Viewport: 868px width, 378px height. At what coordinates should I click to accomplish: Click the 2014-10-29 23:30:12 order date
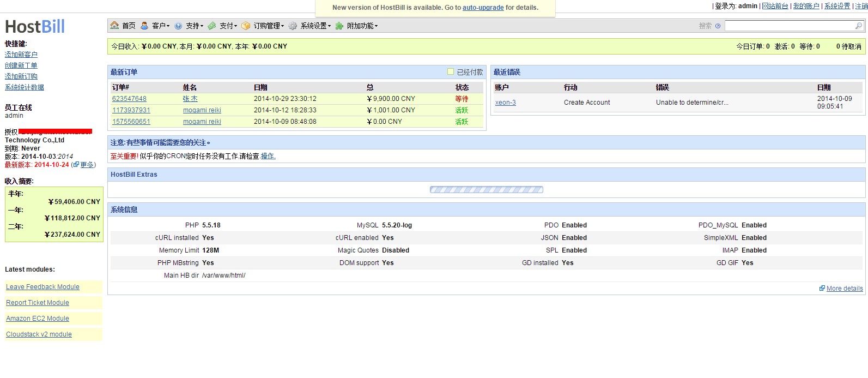pos(285,99)
